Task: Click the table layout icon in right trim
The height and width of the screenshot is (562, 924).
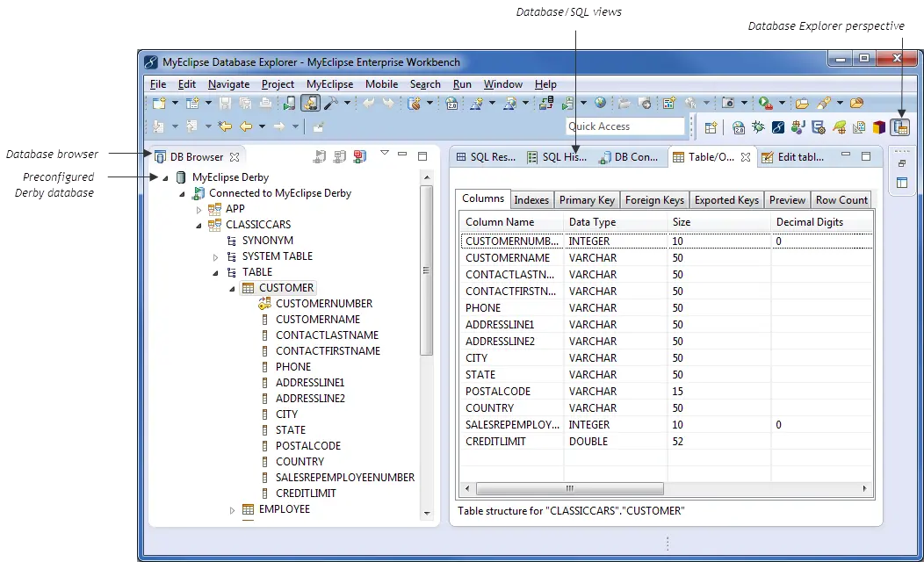Action: (902, 183)
